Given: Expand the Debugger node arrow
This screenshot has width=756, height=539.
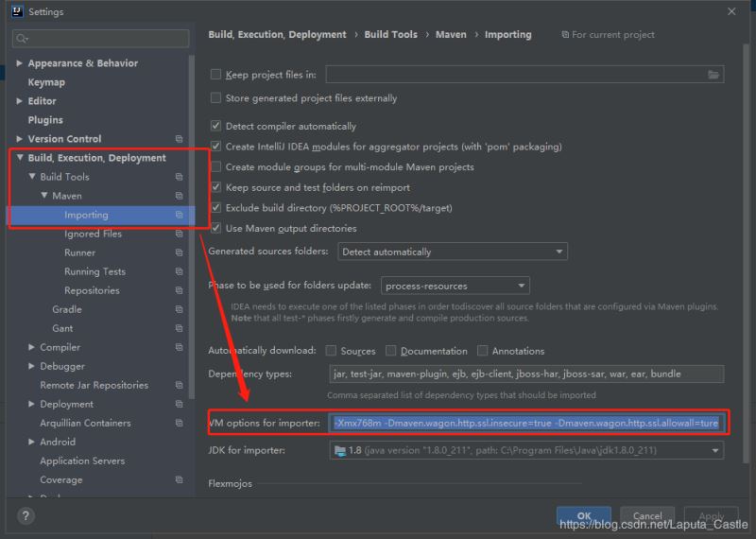Looking at the screenshot, I should click(x=31, y=366).
